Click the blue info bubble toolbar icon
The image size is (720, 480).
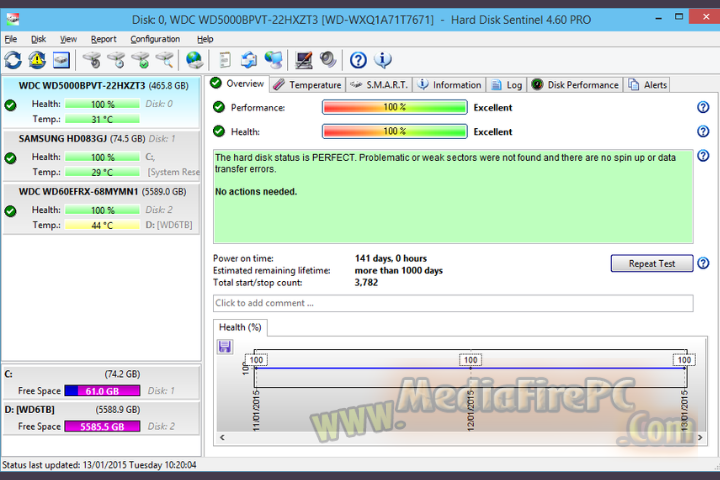point(382,60)
